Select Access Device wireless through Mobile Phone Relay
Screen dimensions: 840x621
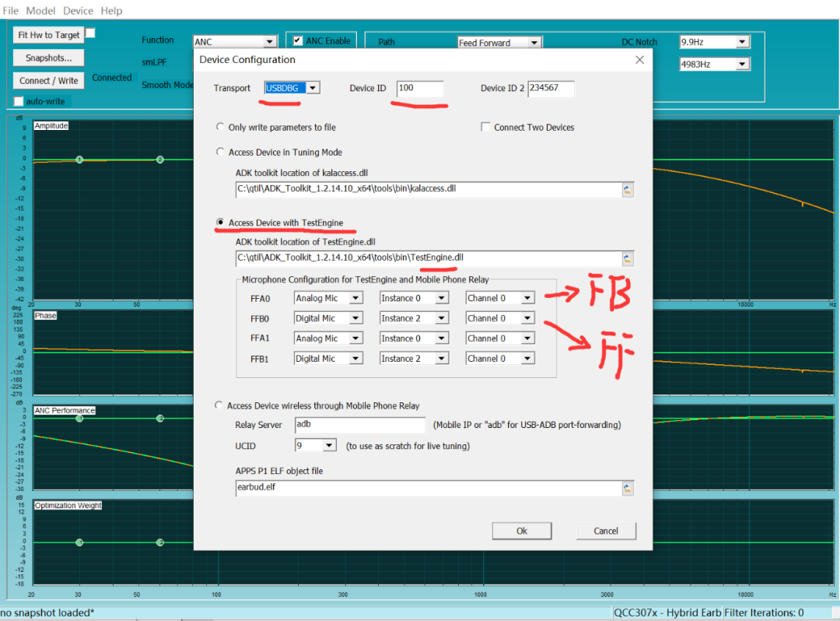(219, 405)
